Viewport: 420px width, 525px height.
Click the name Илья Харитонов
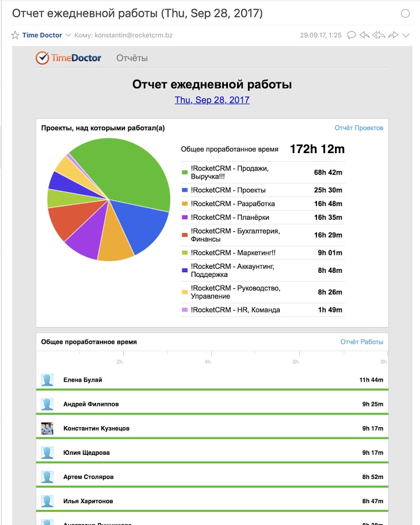coord(88,501)
